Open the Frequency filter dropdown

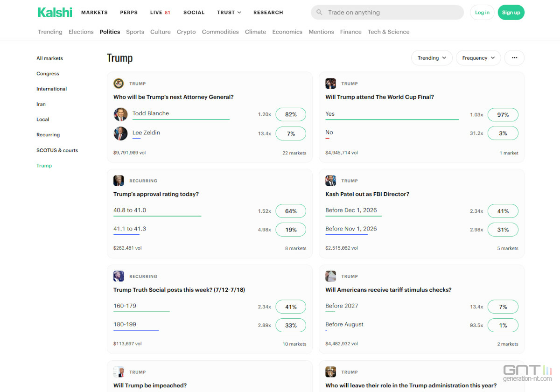(478, 58)
